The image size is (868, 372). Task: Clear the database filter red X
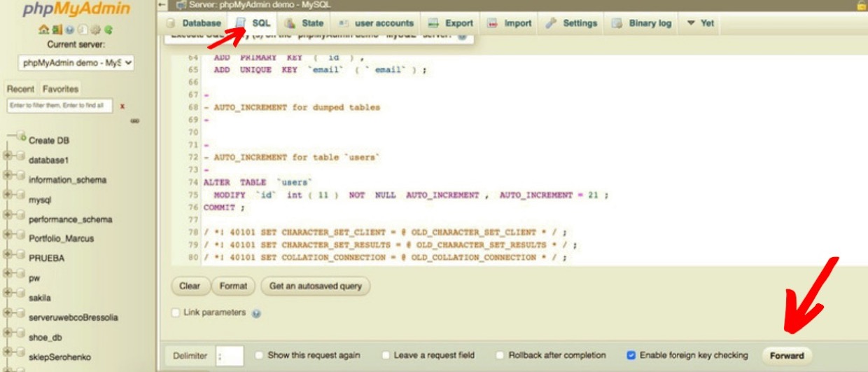click(x=122, y=106)
